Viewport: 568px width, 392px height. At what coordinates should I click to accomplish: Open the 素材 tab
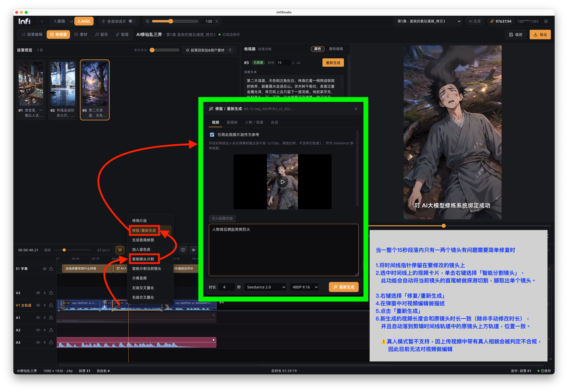pos(81,35)
